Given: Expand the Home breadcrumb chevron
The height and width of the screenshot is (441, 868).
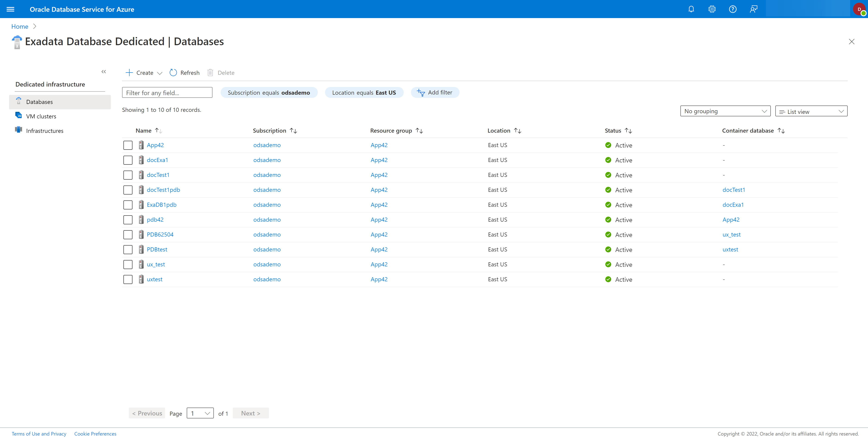Looking at the screenshot, I should click(35, 26).
